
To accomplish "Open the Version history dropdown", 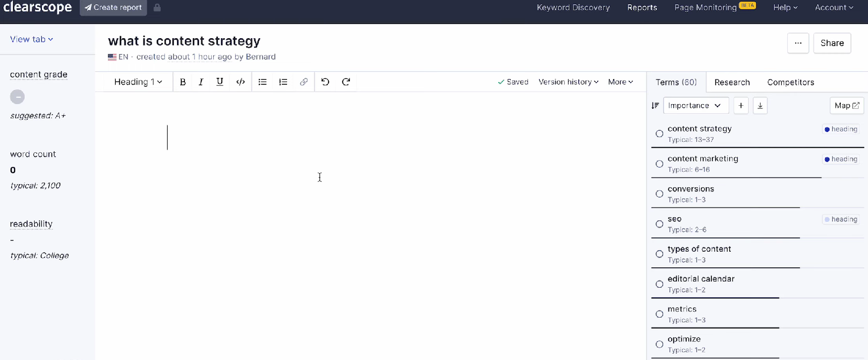I will 568,82.
